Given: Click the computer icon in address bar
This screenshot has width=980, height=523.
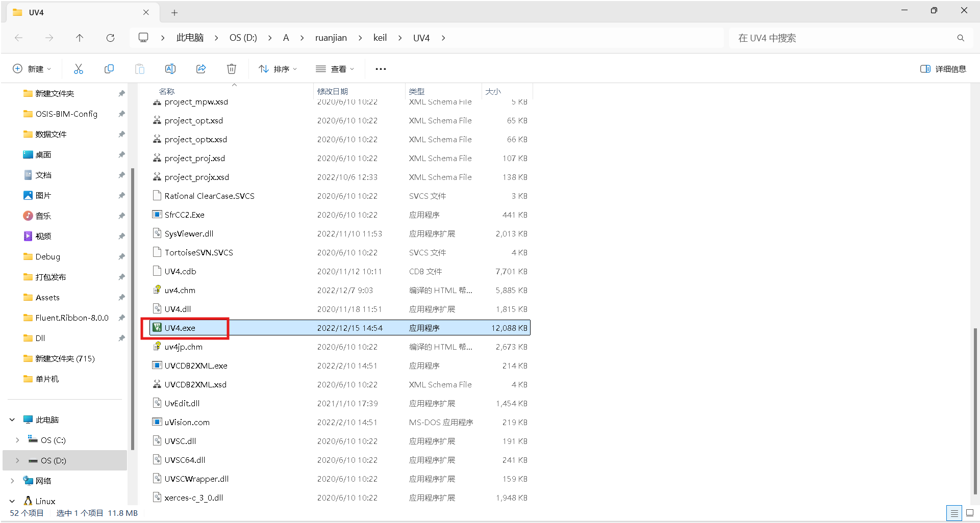Looking at the screenshot, I should click(x=143, y=38).
